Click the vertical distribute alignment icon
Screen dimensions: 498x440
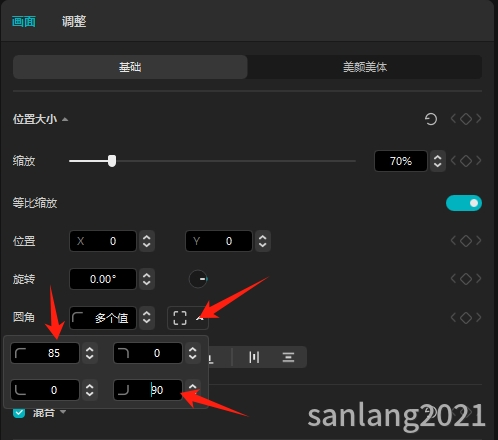pyautogui.click(x=288, y=357)
